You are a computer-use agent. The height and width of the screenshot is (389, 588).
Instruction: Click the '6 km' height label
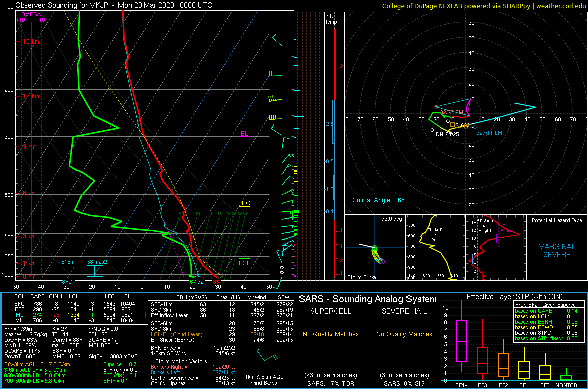29,193
